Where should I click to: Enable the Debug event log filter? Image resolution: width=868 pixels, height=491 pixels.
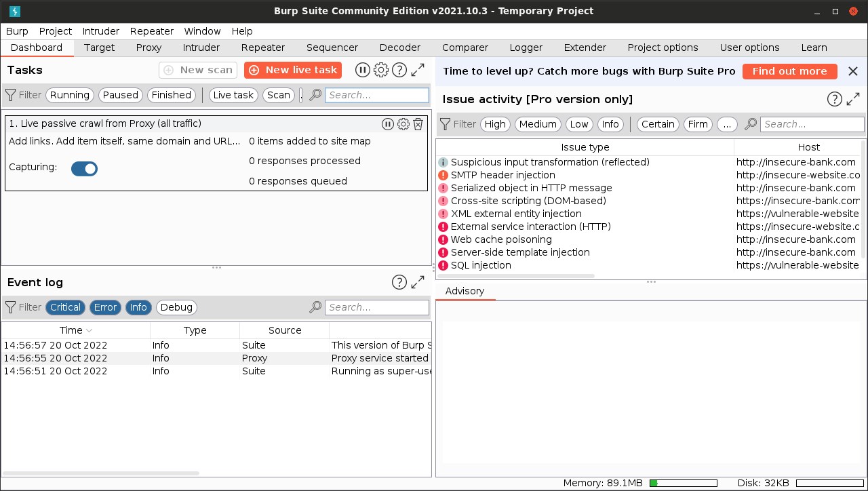(176, 307)
